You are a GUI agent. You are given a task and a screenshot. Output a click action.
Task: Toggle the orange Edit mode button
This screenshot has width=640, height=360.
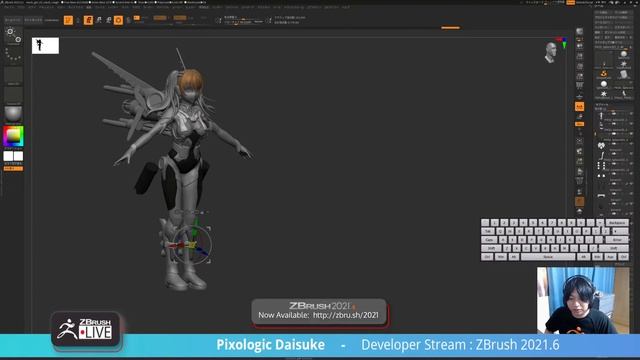pos(68,20)
